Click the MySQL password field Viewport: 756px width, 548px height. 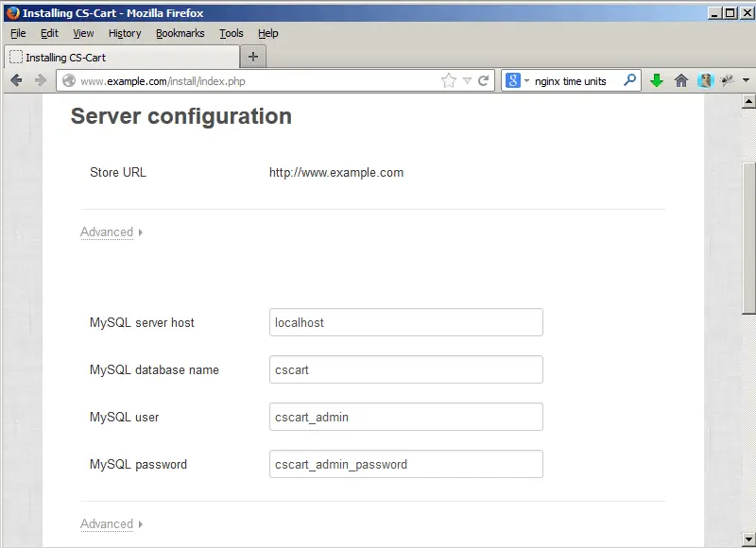point(406,464)
